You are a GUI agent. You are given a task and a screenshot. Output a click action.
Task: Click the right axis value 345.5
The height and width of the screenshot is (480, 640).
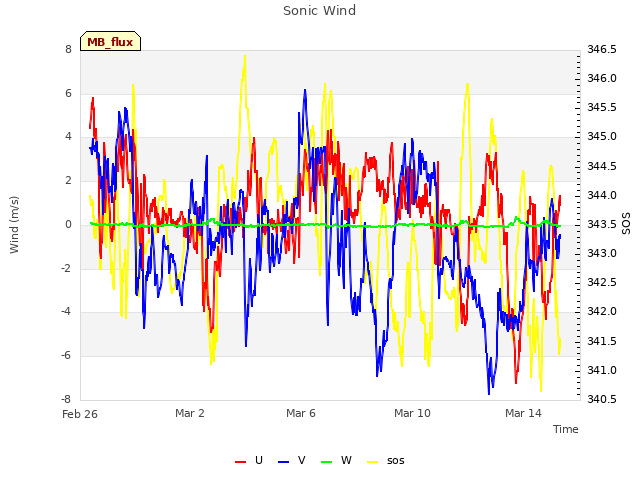click(x=602, y=108)
